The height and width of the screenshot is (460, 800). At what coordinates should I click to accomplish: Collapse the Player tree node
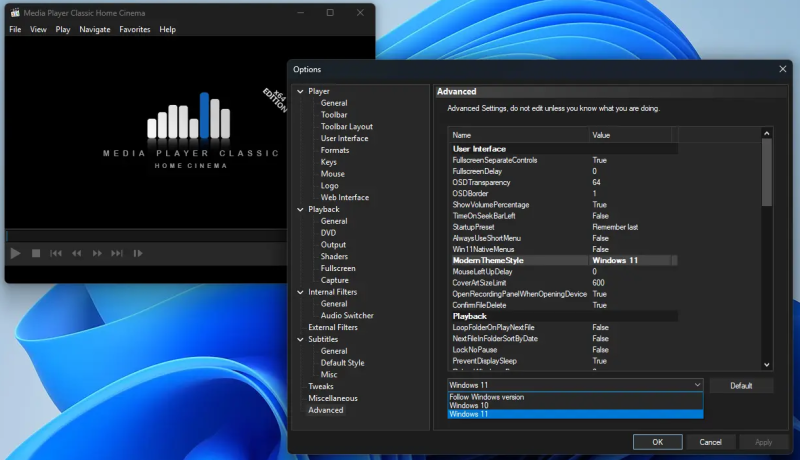(x=300, y=91)
